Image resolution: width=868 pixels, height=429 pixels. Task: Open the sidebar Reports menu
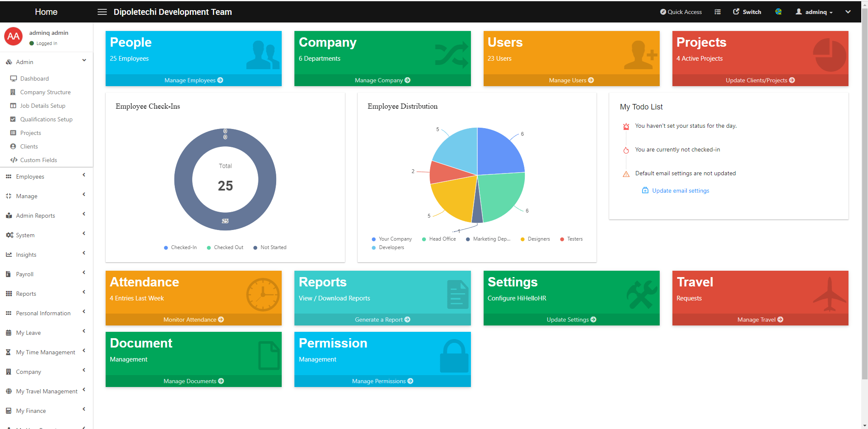click(x=26, y=294)
